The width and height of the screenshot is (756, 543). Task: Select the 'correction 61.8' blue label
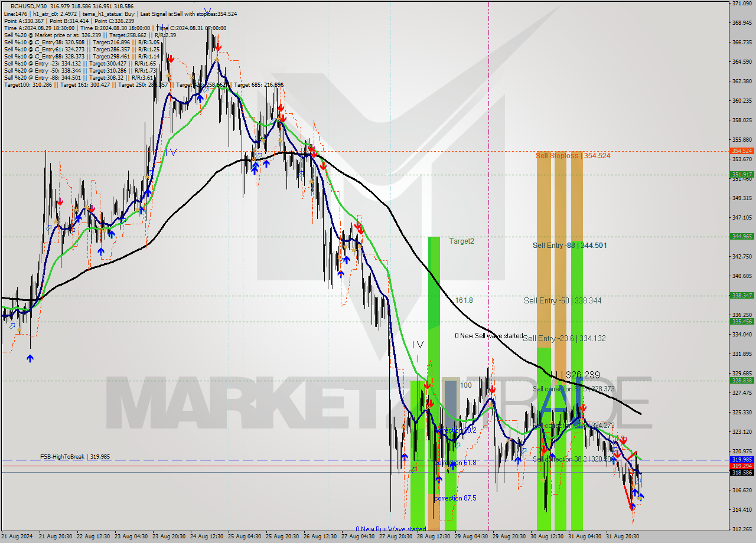(x=455, y=463)
